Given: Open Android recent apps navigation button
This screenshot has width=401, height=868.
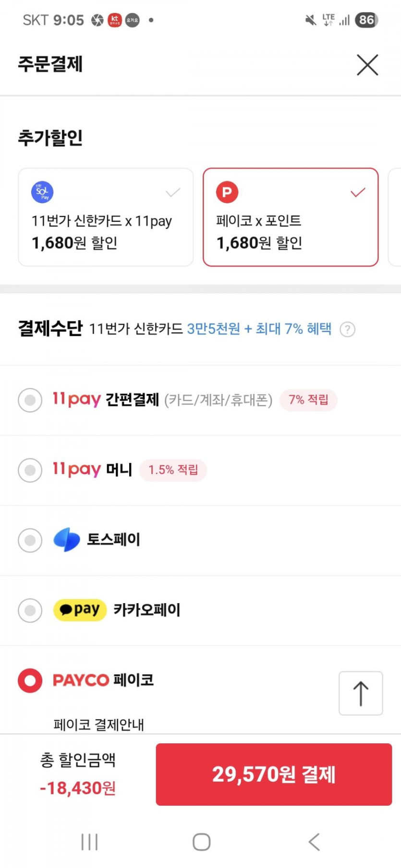Looking at the screenshot, I should point(89,842).
